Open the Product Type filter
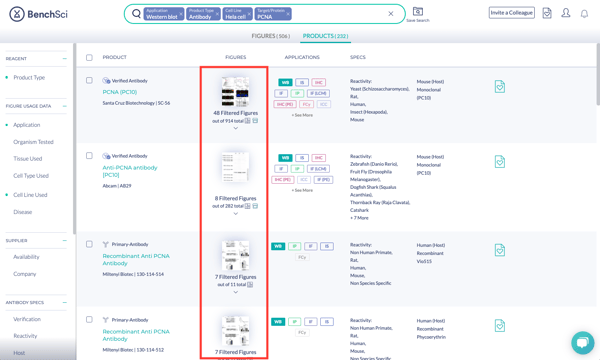Image resolution: width=600 pixels, height=360 pixels. (x=29, y=77)
